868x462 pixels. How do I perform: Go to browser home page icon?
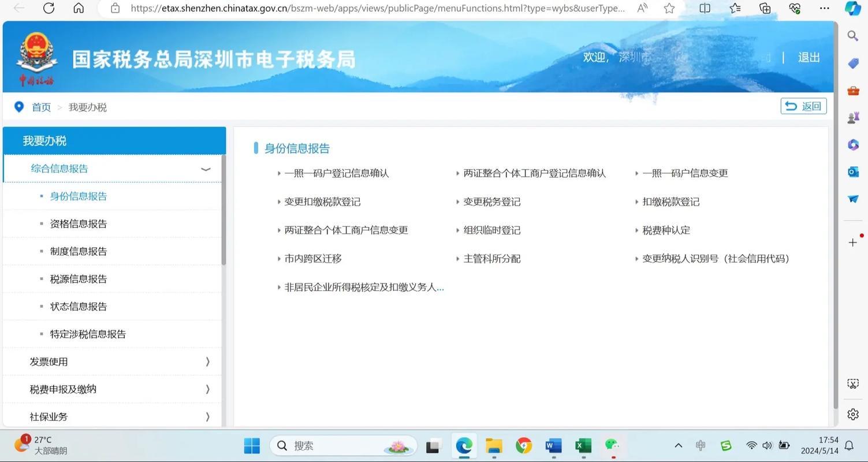pyautogui.click(x=79, y=8)
